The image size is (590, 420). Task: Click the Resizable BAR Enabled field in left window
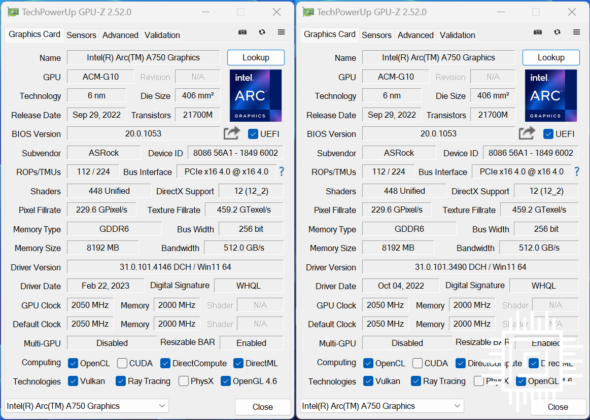pyautogui.click(x=251, y=343)
